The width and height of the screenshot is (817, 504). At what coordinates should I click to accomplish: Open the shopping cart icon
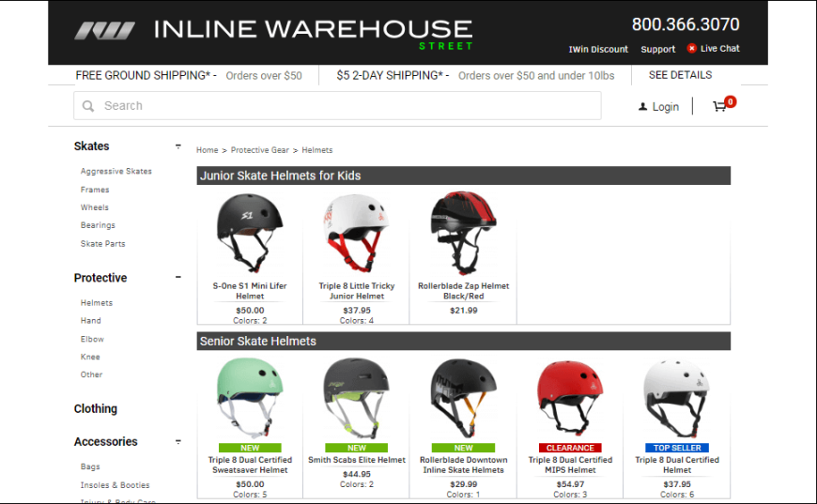(x=719, y=106)
